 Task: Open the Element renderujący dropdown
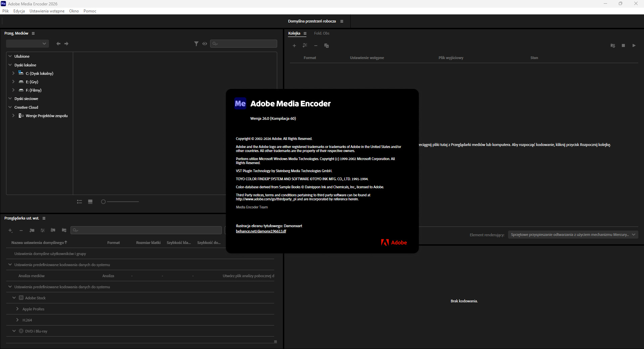click(573, 235)
